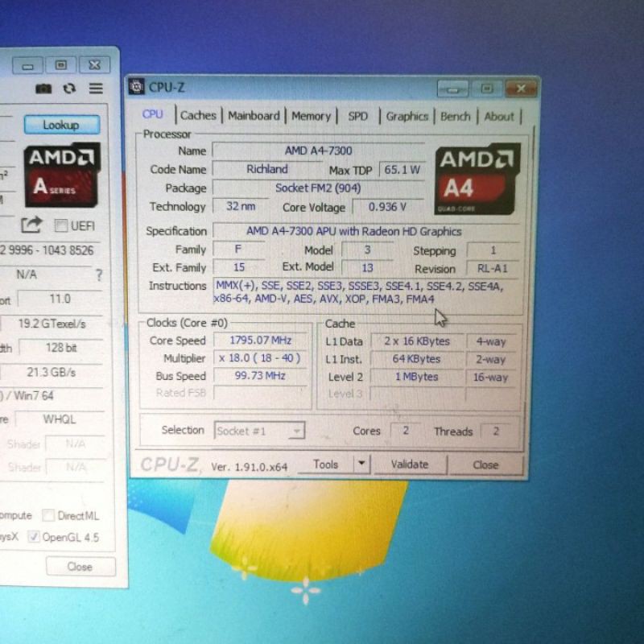The height and width of the screenshot is (644, 644).
Task: Switch to the Caches tab
Action: point(198,115)
